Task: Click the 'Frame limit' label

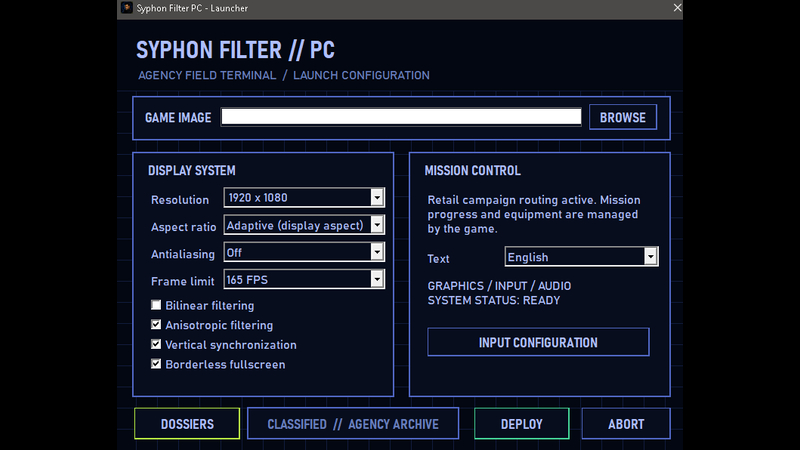Action: [x=183, y=281]
